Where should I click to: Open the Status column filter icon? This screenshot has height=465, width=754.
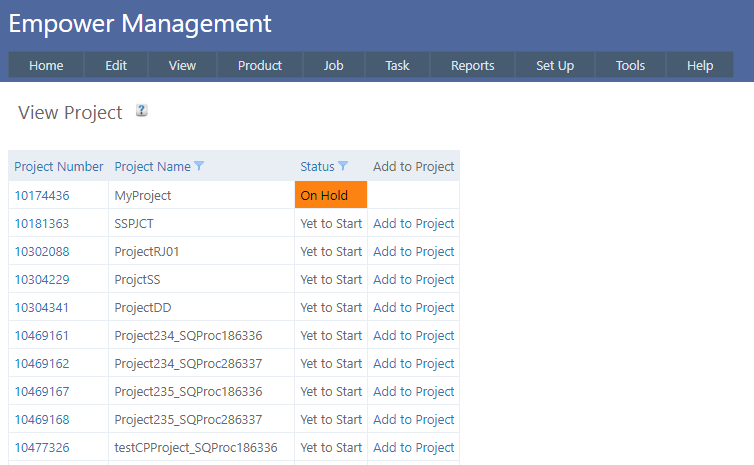343,166
